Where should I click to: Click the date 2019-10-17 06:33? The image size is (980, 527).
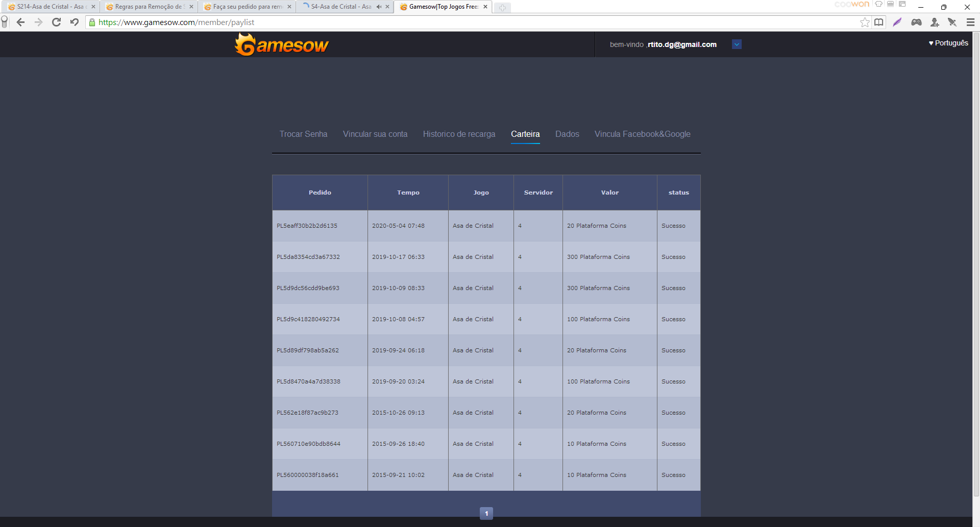click(398, 257)
